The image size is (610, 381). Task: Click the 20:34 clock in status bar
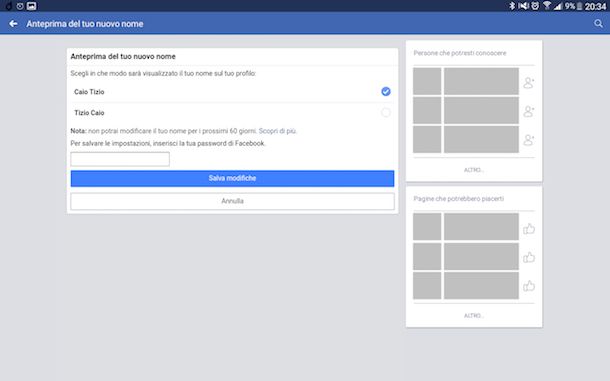click(595, 6)
